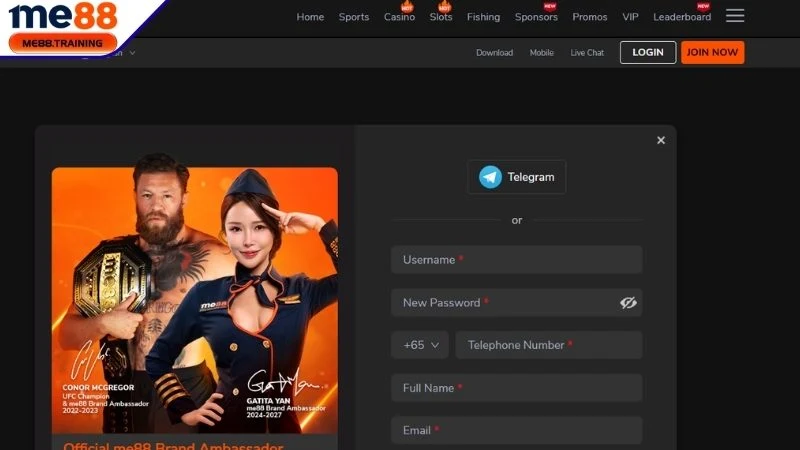Image resolution: width=800 pixels, height=450 pixels.
Task: Expand the language selector chevron
Action: click(x=132, y=53)
